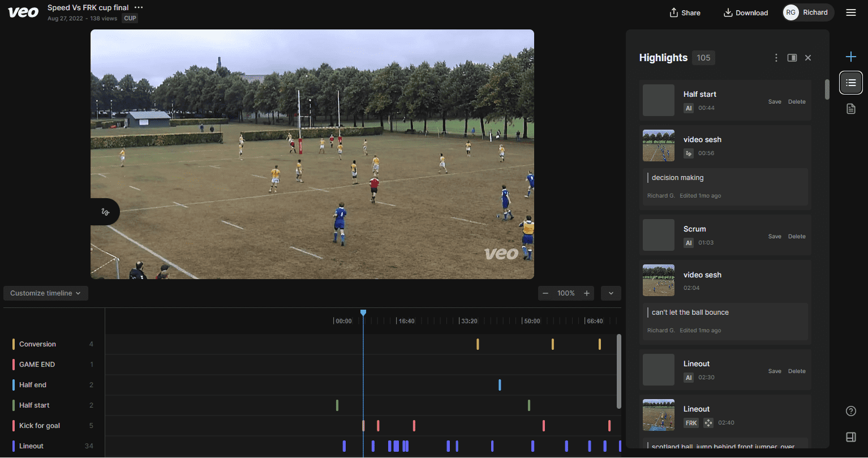This screenshot has height=458, width=868.
Task: Click the FRK team badge on the Lineout highlight
Action: tap(691, 423)
